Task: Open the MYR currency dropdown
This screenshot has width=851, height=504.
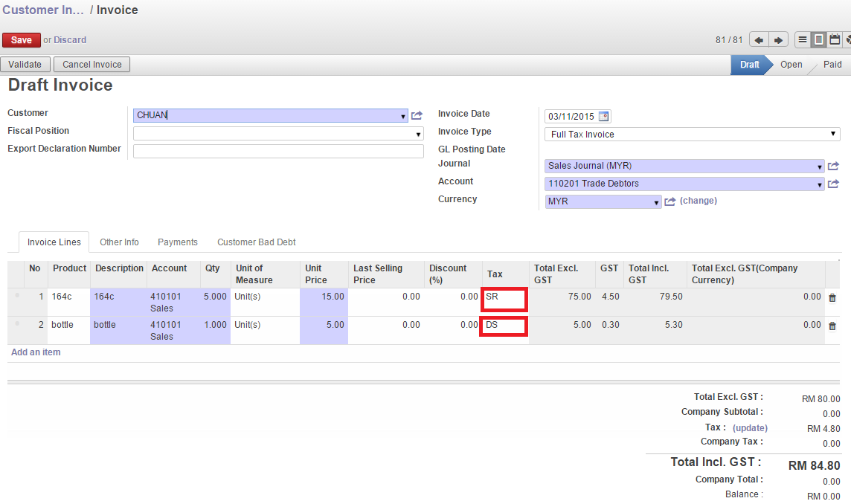Action: [x=656, y=201]
